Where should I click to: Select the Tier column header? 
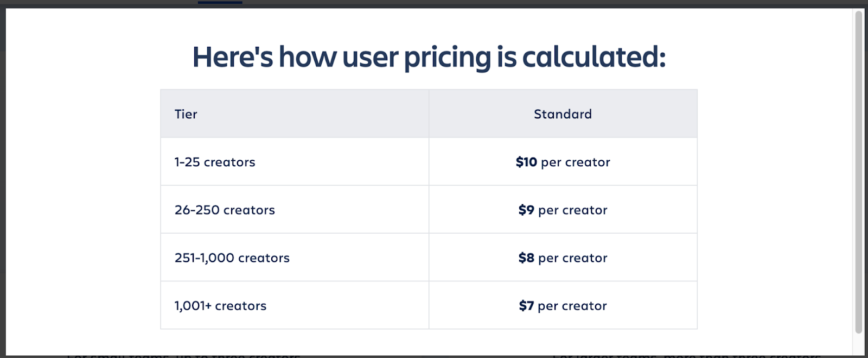(x=186, y=114)
